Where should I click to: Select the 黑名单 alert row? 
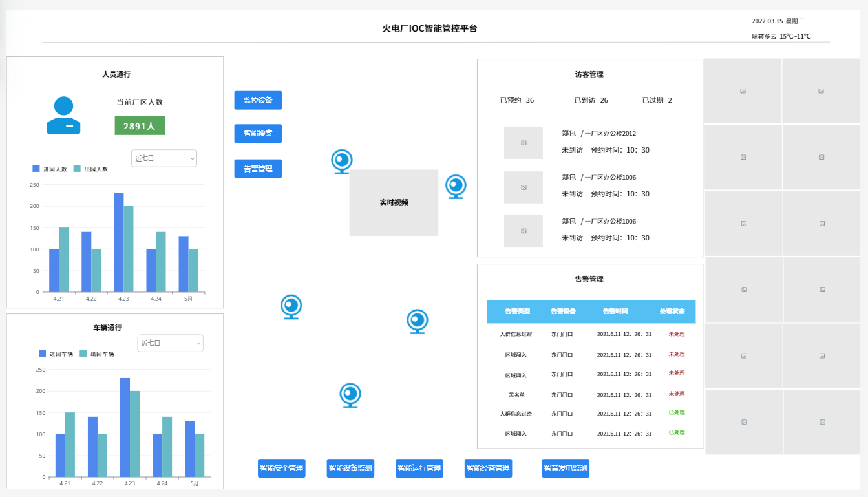[x=591, y=394]
